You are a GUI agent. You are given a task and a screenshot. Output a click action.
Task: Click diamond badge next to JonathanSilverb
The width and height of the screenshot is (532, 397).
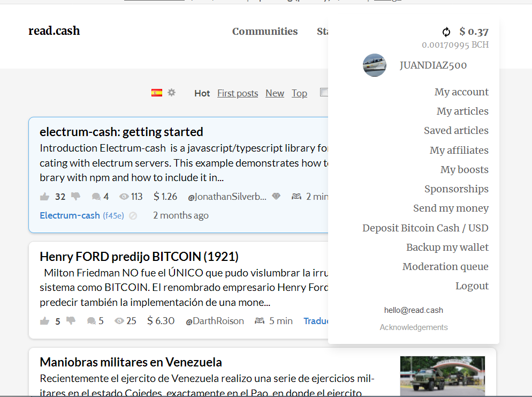[x=276, y=196]
